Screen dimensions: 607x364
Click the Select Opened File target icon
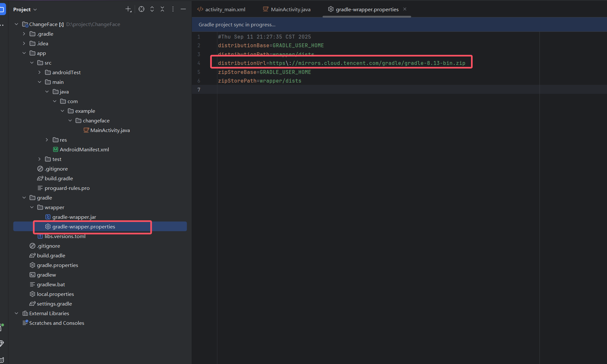pos(141,9)
